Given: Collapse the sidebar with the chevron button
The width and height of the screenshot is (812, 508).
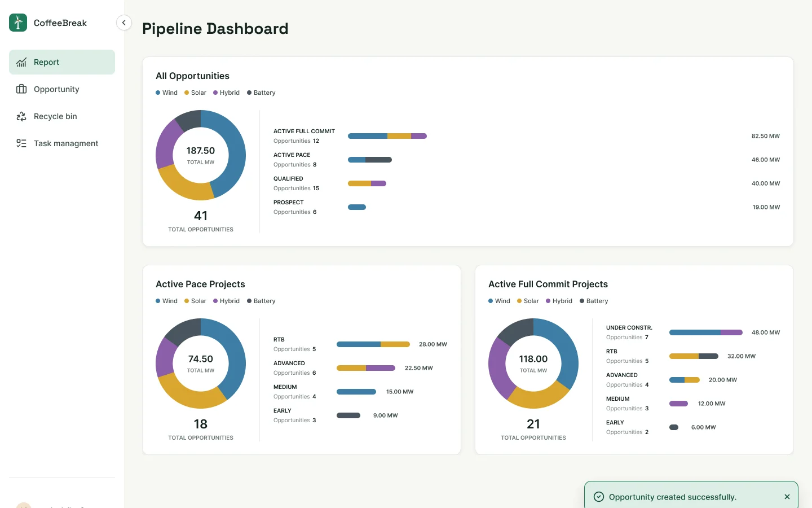Looking at the screenshot, I should click(x=124, y=23).
